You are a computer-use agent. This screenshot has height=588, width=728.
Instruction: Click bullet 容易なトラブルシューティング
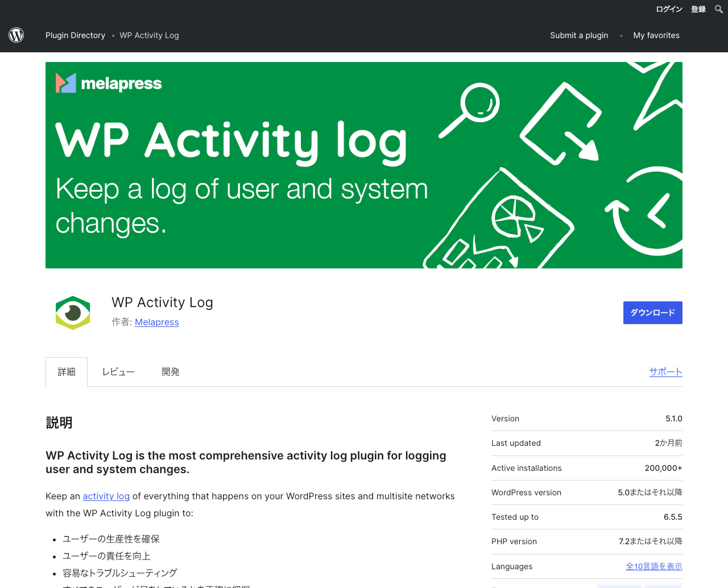click(120, 573)
